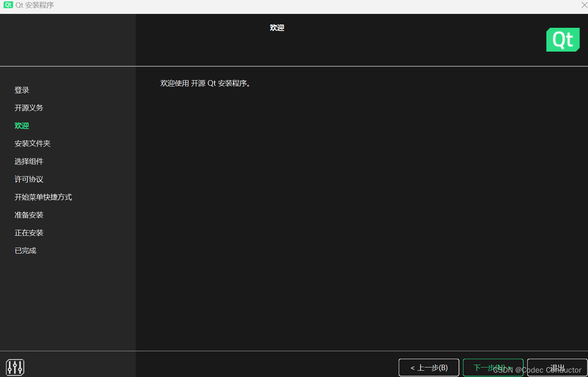
Task: Select the 准备安装 step in sidebar
Action: 29,215
